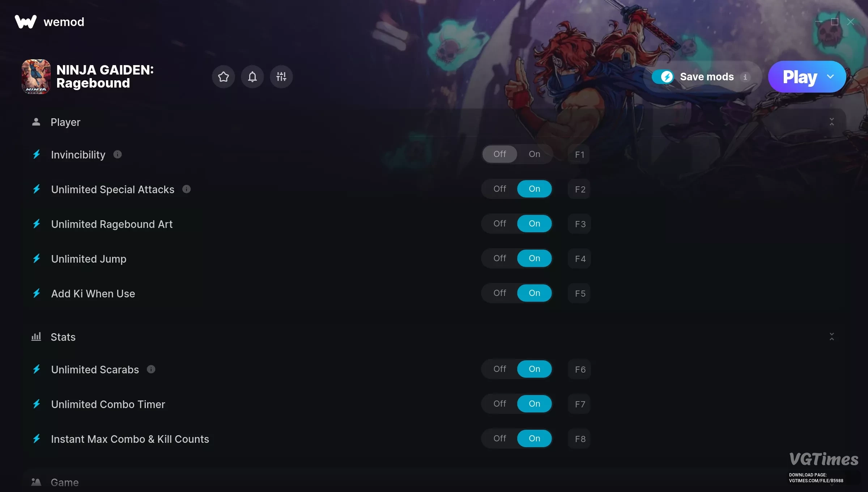Open Play button dropdown arrow
This screenshot has height=492, width=868.
pos(830,77)
